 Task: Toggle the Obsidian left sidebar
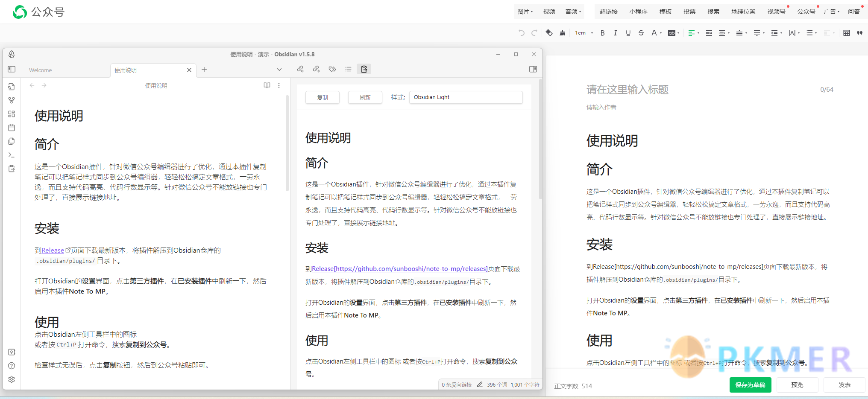click(12, 69)
